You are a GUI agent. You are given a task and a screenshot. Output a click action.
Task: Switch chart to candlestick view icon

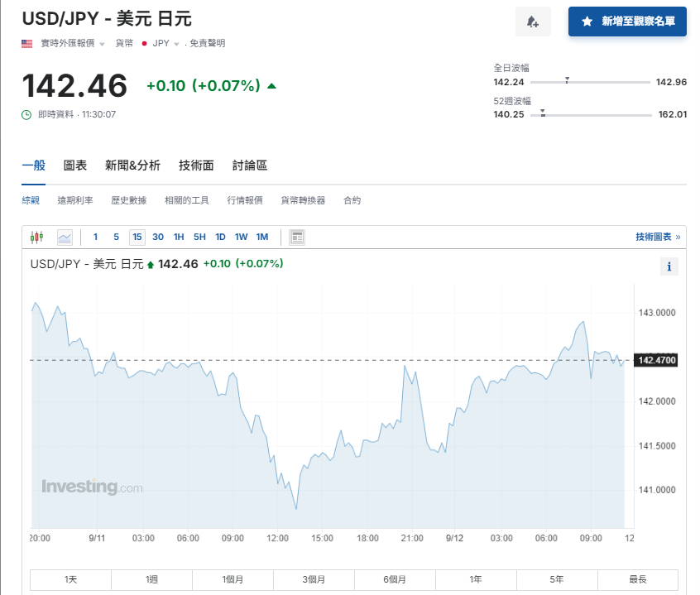36,238
